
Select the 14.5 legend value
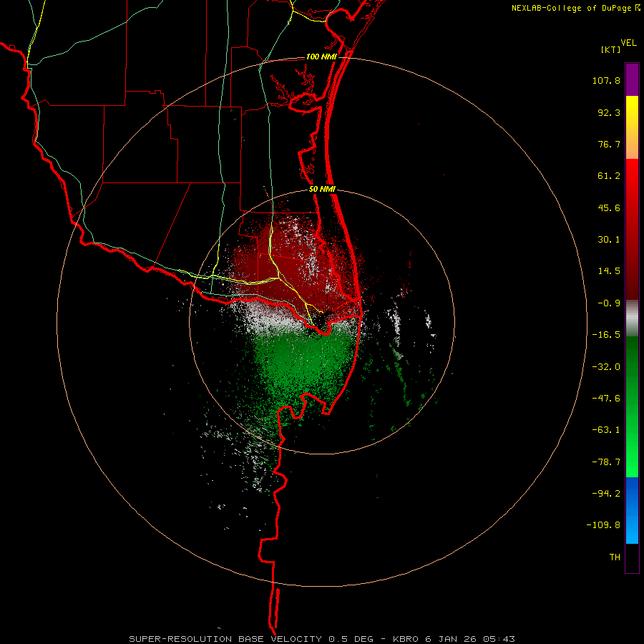coord(609,271)
